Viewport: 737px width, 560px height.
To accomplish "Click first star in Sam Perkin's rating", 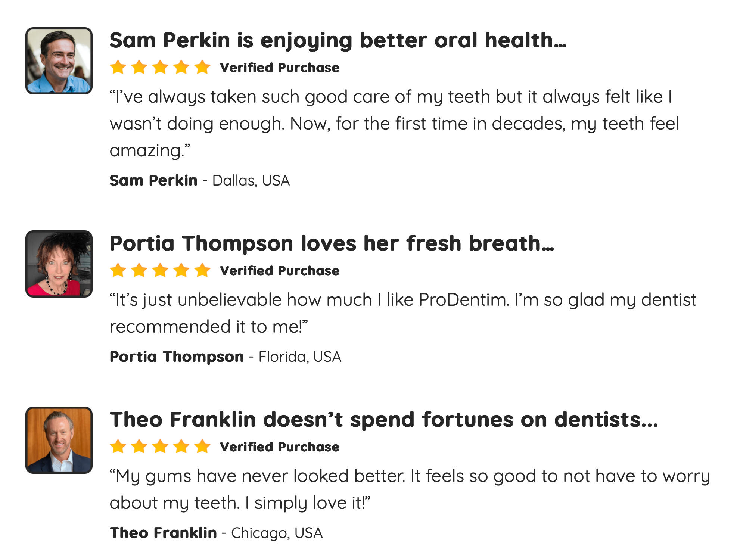I will click(118, 68).
